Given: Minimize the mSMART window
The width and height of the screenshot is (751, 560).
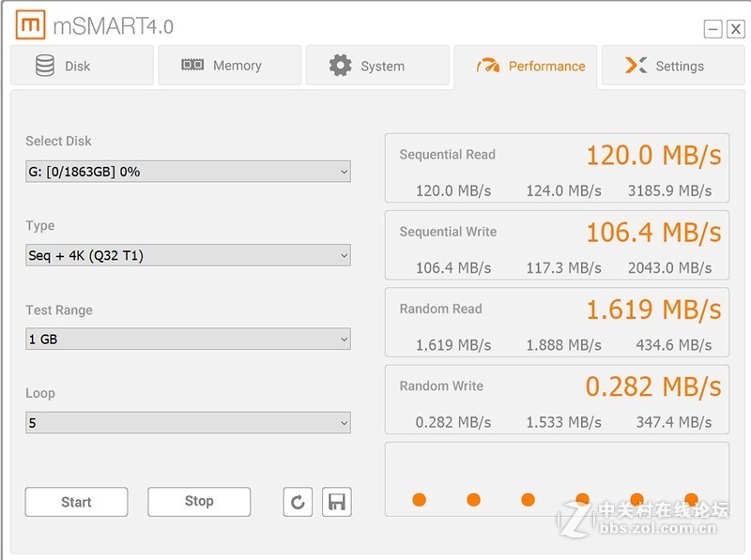Looking at the screenshot, I should (x=713, y=29).
